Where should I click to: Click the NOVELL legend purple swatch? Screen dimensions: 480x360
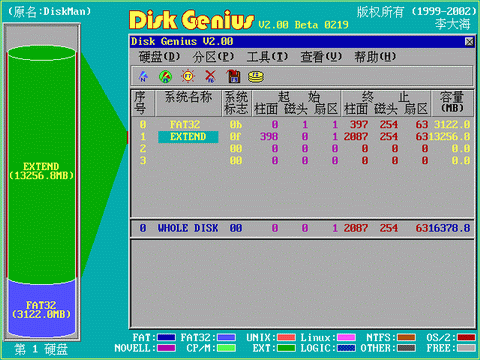click(166, 348)
